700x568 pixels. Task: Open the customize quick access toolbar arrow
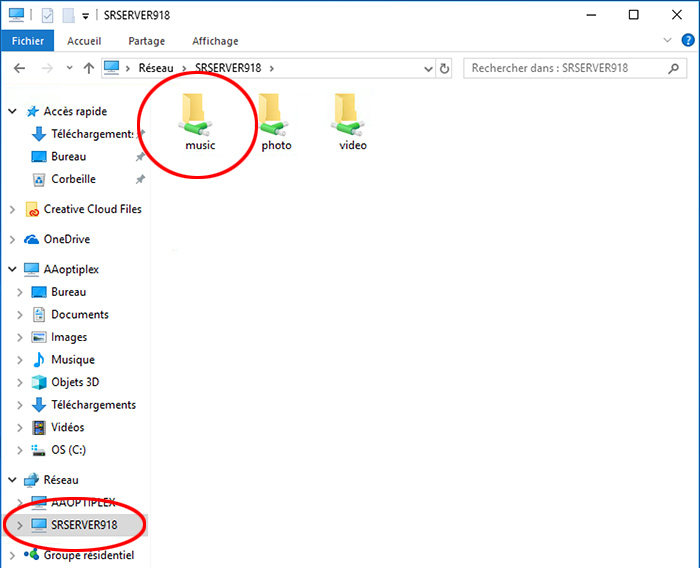[85, 16]
